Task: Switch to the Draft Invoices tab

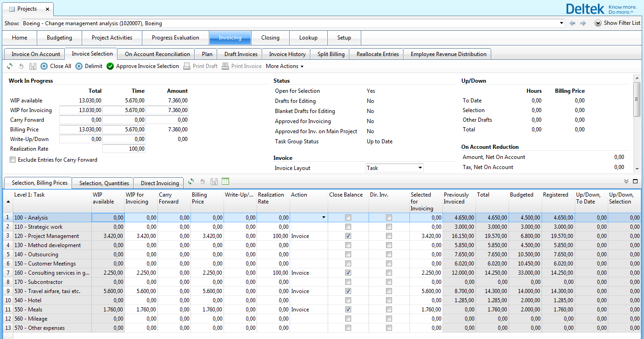Action: pyautogui.click(x=241, y=54)
